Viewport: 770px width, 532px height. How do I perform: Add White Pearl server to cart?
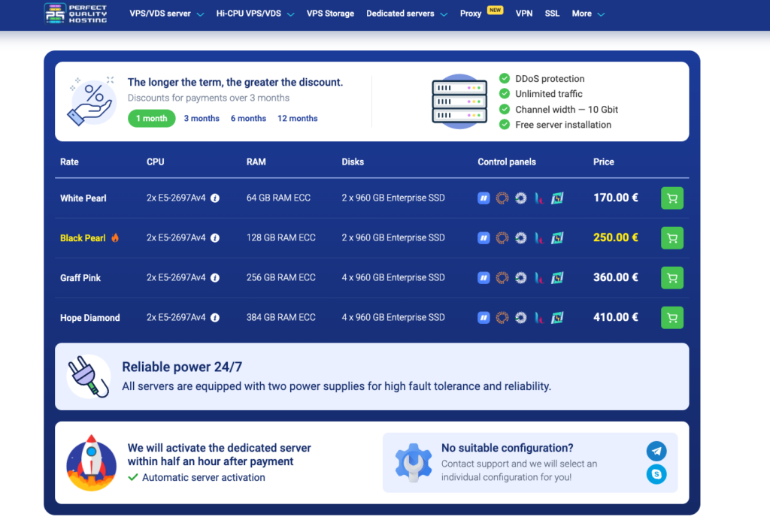click(671, 198)
